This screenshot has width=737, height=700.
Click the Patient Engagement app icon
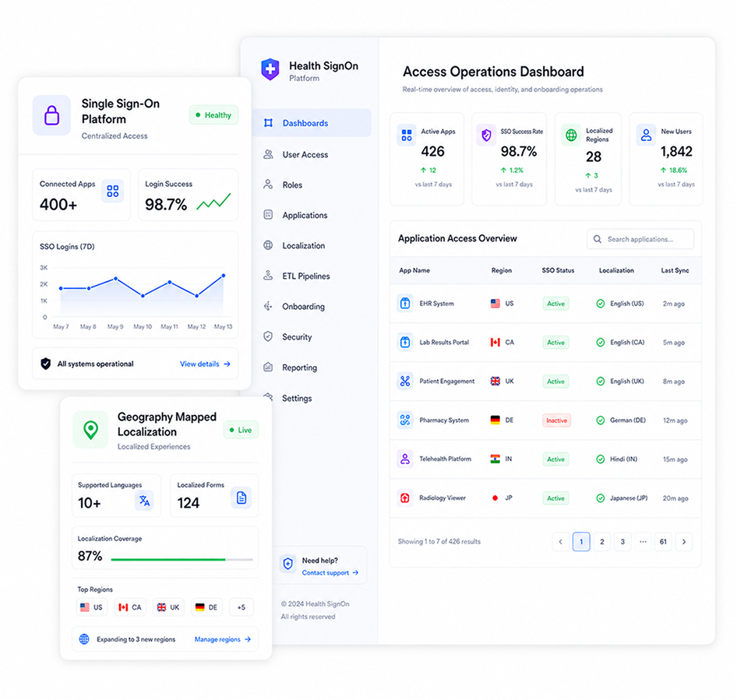click(x=405, y=381)
